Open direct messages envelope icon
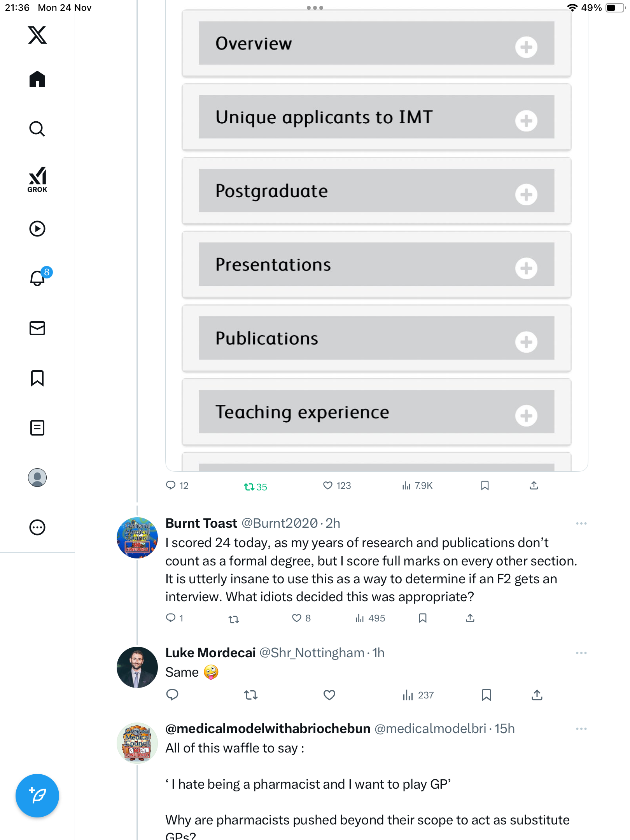Viewport: 630px width, 840px height. pyautogui.click(x=37, y=328)
